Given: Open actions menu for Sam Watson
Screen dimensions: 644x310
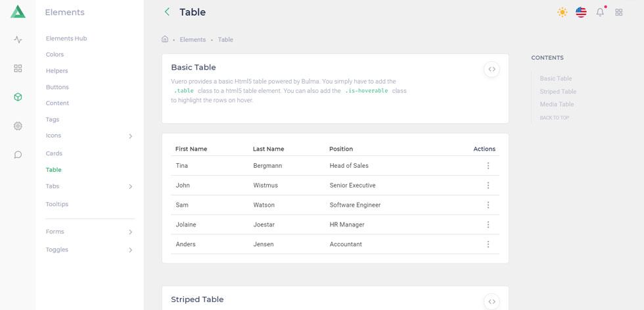Looking at the screenshot, I should [x=488, y=205].
